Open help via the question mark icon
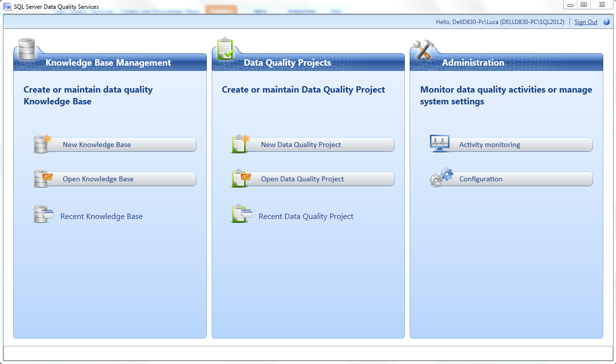The image size is (616, 364). coord(607,22)
